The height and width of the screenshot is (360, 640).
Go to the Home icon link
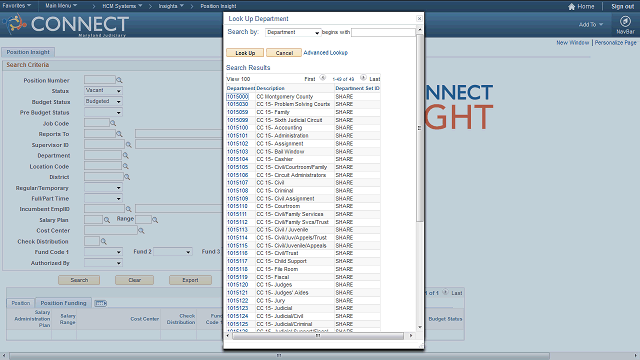coord(581,7)
